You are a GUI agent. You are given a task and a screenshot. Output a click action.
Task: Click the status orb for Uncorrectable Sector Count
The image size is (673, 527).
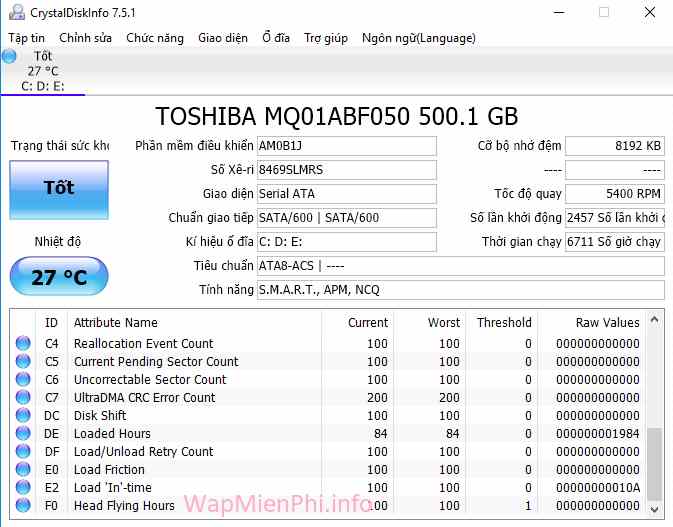click(23, 379)
